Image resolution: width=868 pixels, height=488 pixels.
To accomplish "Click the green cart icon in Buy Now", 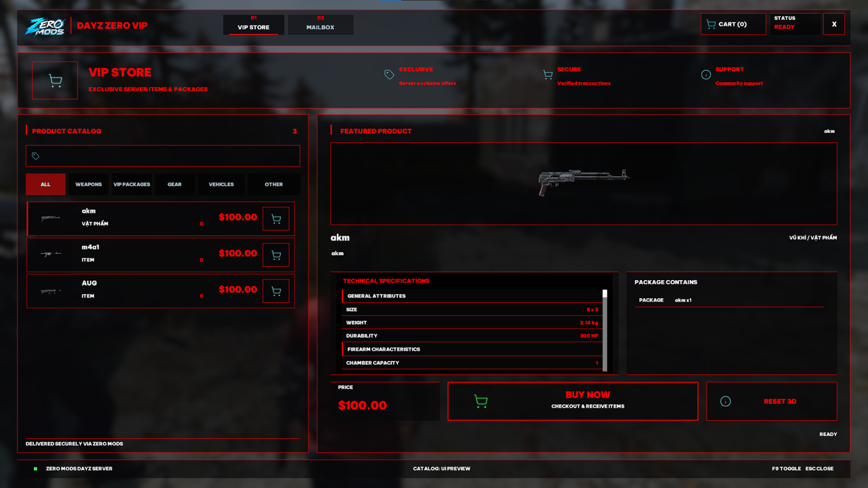I will click(481, 402).
